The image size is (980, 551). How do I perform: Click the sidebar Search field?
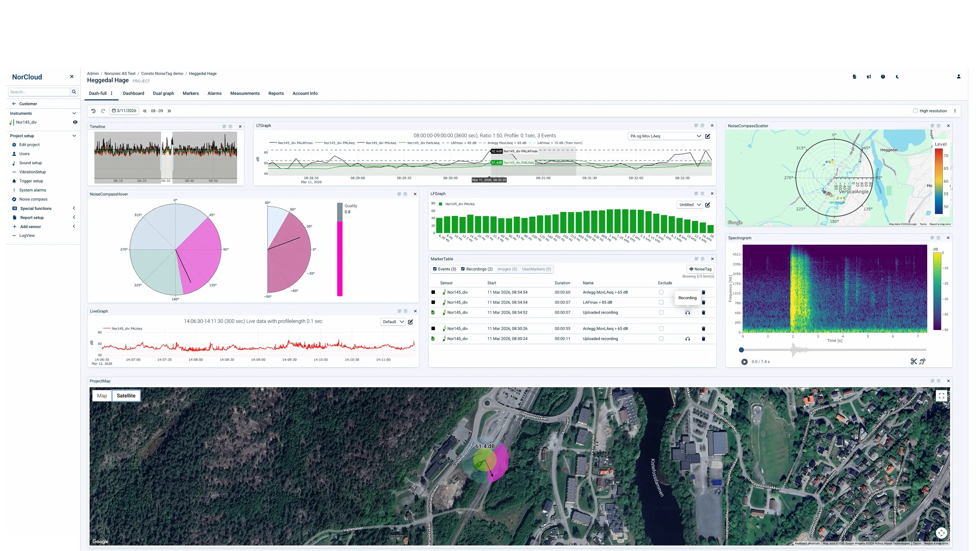(39, 92)
